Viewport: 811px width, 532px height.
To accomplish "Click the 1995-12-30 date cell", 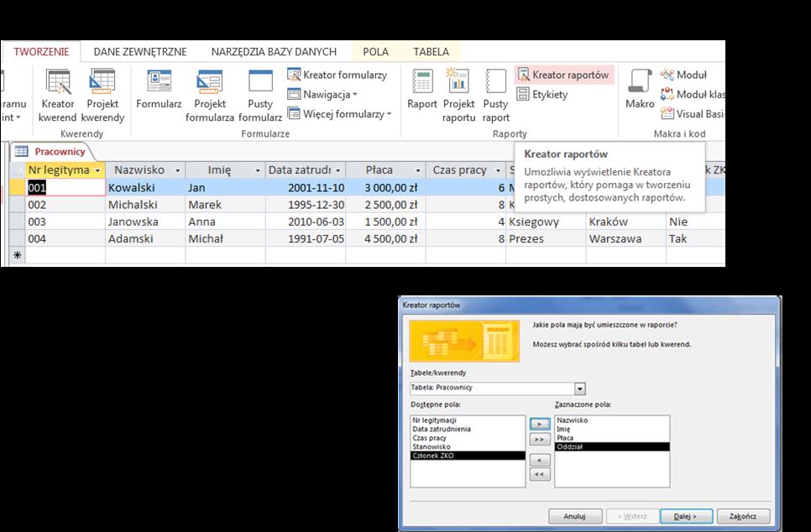I will (x=306, y=205).
